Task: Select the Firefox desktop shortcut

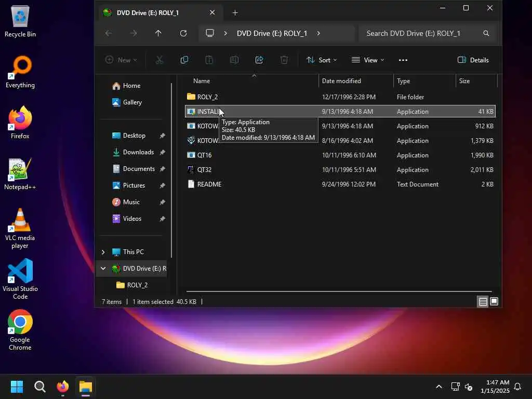Action: [x=20, y=123]
